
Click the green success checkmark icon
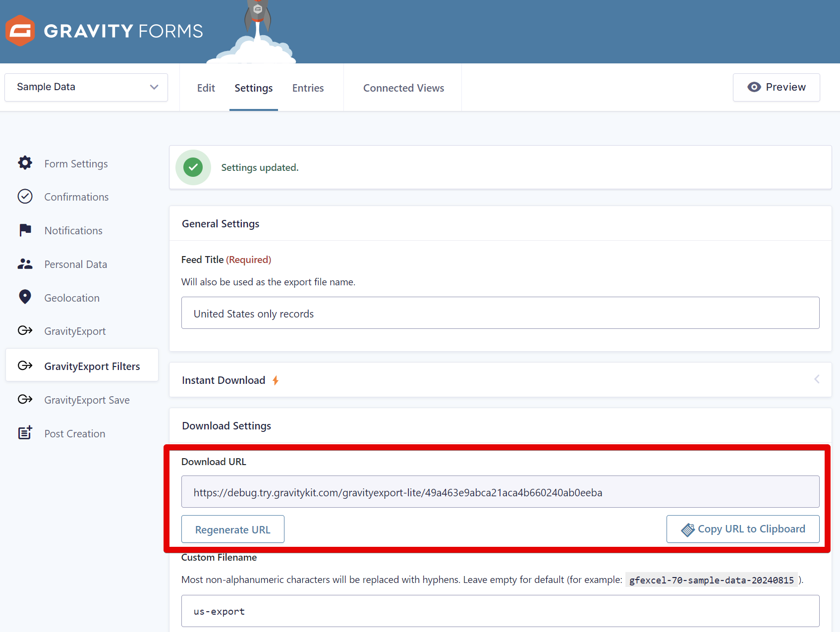coord(193,167)
